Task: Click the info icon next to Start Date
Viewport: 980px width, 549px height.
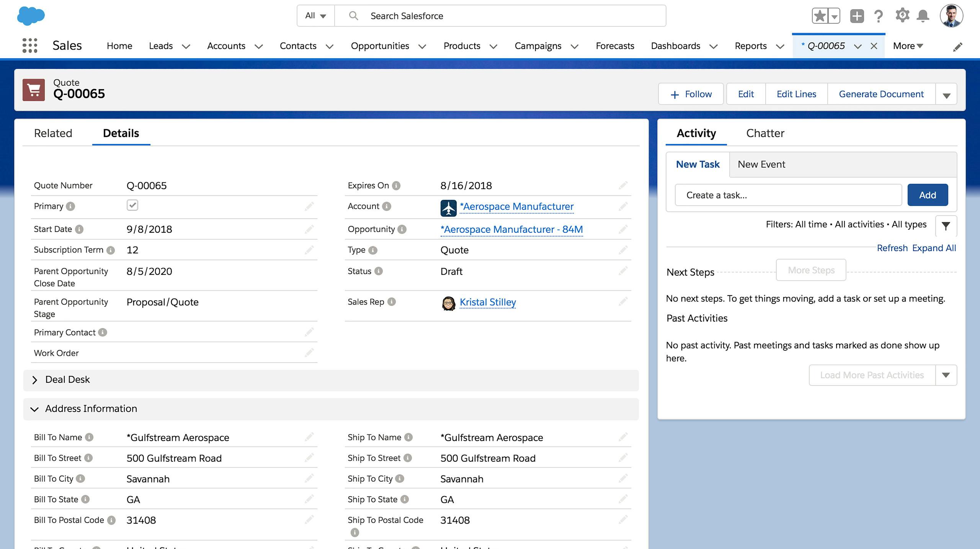Action: [x=79, y=229]
